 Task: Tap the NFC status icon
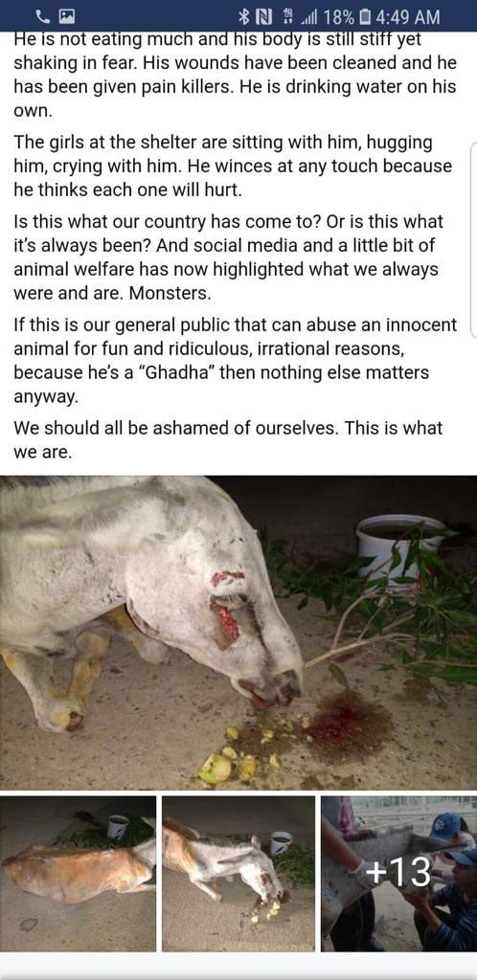tap(265, 16)
